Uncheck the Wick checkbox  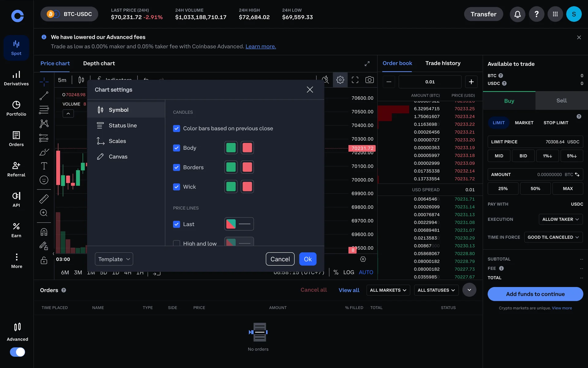point(176,187)
